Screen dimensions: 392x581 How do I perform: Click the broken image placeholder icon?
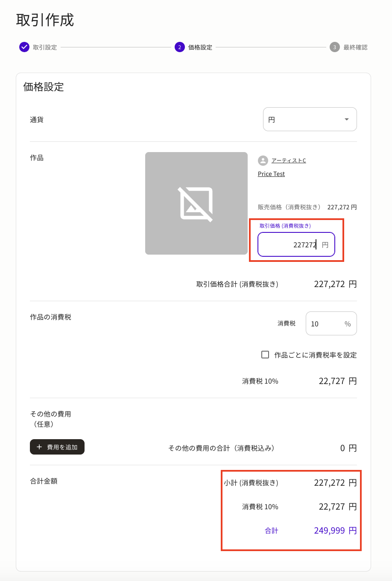(x=196, y=203)
